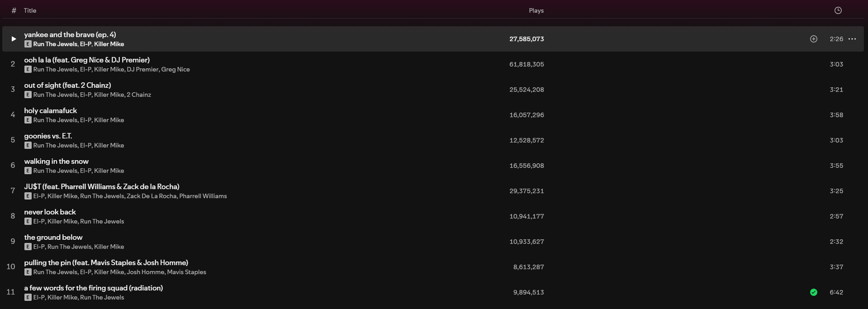Image resolution: width=868 pixels, height=309 pixels.
Task: Click the Title column header
Action: tap(30, 10)
